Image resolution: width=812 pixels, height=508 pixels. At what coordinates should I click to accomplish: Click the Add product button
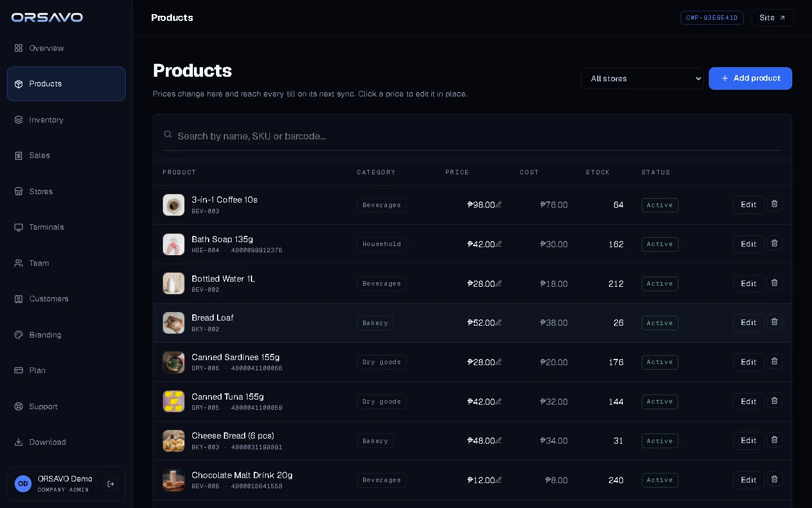pyautogui.click(x=750, y=78)
